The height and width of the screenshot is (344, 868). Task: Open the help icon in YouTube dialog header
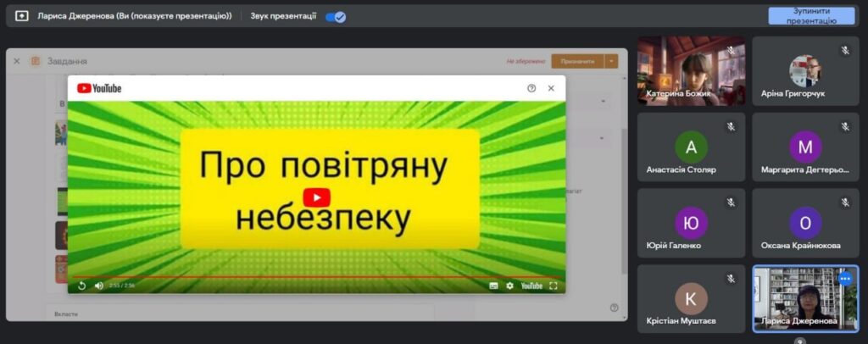pyautogui.click(x=531, y=88)
